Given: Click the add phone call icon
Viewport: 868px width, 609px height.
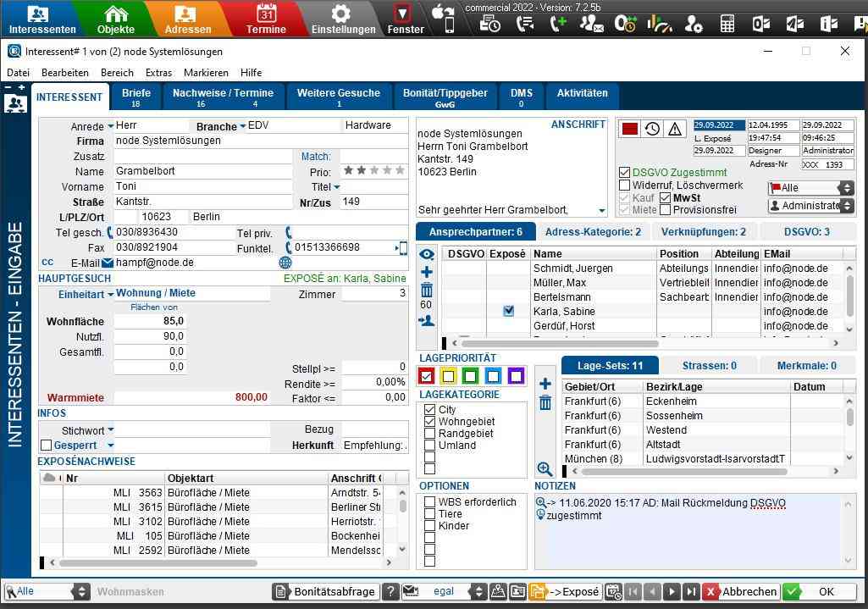Looking at the screenshot, I should pyautogui.click(x=558, y=24).
